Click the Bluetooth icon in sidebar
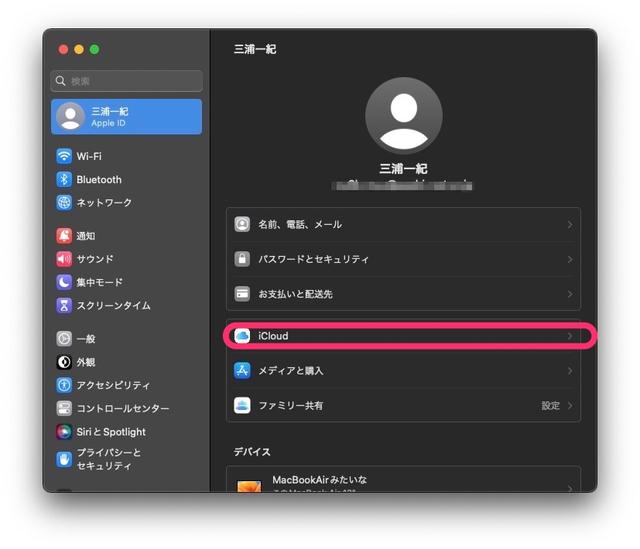The image size is (640, 549). coord(64,179)
